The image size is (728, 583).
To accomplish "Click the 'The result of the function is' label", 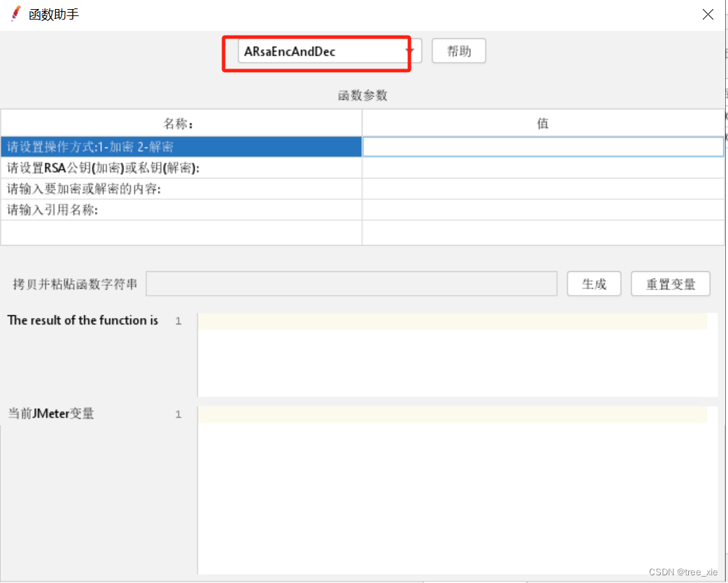I will pyautogui.click(x=82, y=320).
